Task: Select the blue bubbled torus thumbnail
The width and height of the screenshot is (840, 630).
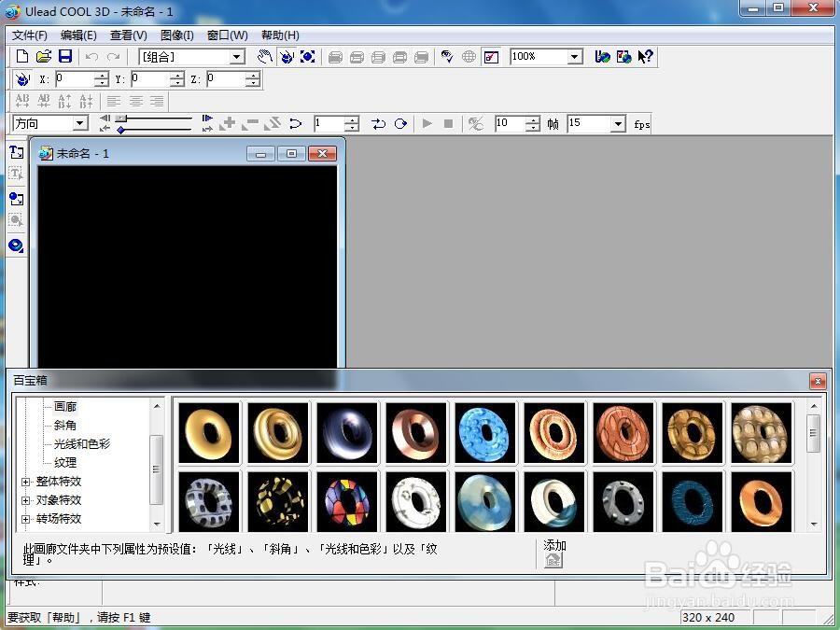Action: [484, 433]
